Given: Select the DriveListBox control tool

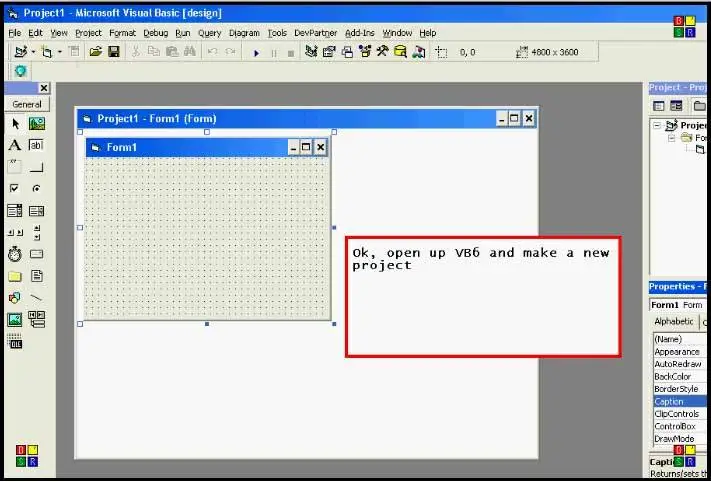Looking at the screenshot, I should point(37,254).
